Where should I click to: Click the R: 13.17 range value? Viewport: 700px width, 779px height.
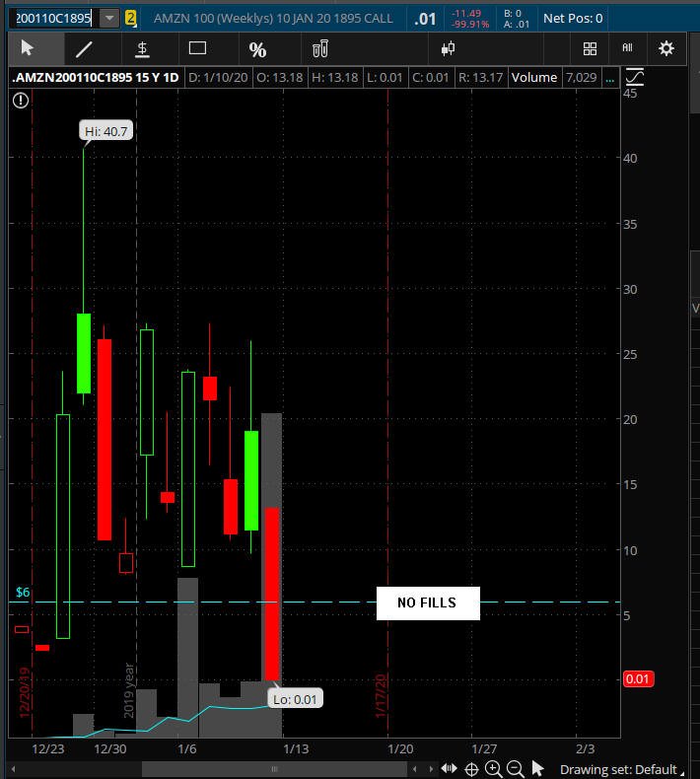point(480,78)
